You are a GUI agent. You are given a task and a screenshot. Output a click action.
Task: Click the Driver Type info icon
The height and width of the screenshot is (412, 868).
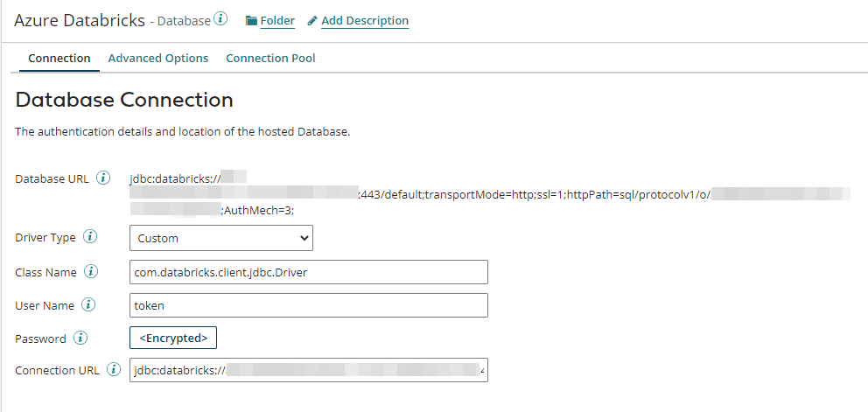click(89, 237)
